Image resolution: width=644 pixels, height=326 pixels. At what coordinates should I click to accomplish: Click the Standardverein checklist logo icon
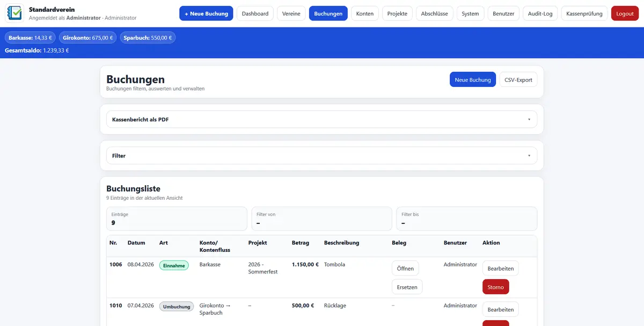coord(15,13)
